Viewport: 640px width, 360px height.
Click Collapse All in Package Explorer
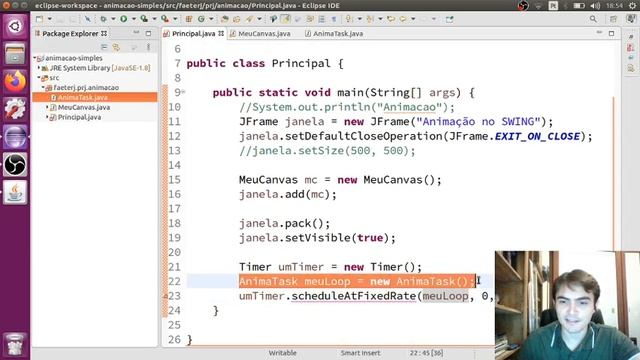pos(104,47)
